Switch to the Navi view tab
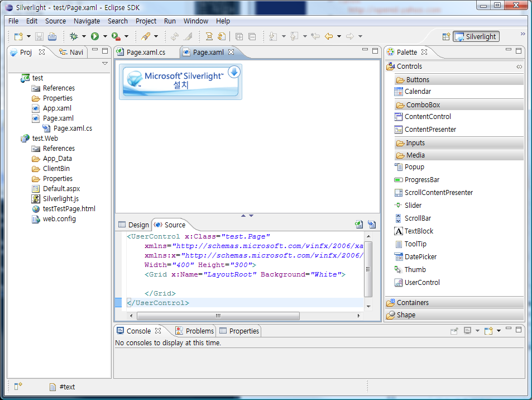The width and height of the screenshot is (532, 400). pyautogui.click(x=71, y=53)
